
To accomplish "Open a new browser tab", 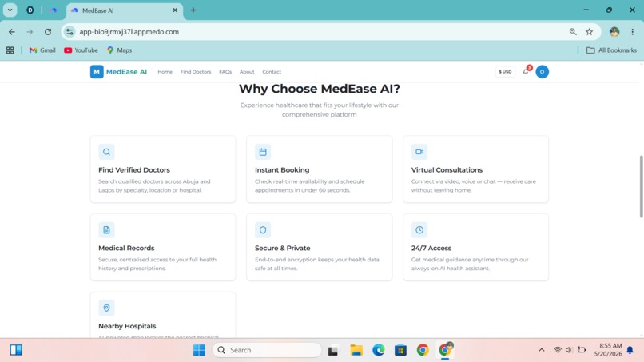I will coord(193,10).
